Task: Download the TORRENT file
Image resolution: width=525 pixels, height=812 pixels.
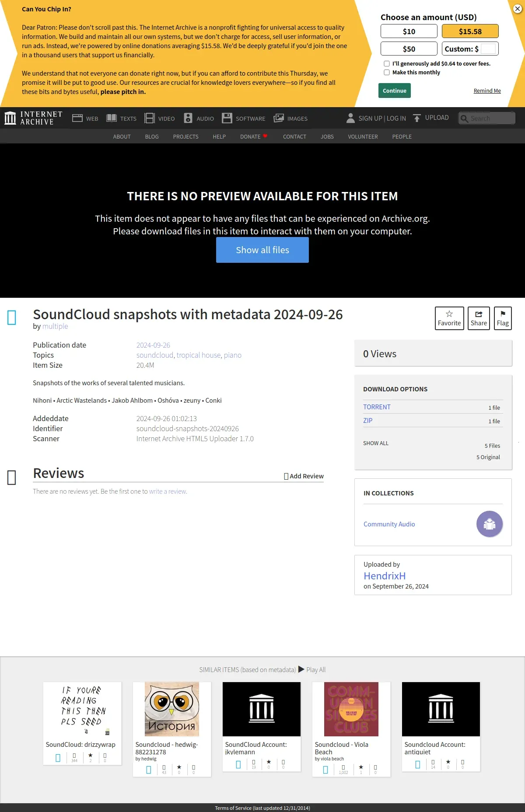Action: coord(377,407)
